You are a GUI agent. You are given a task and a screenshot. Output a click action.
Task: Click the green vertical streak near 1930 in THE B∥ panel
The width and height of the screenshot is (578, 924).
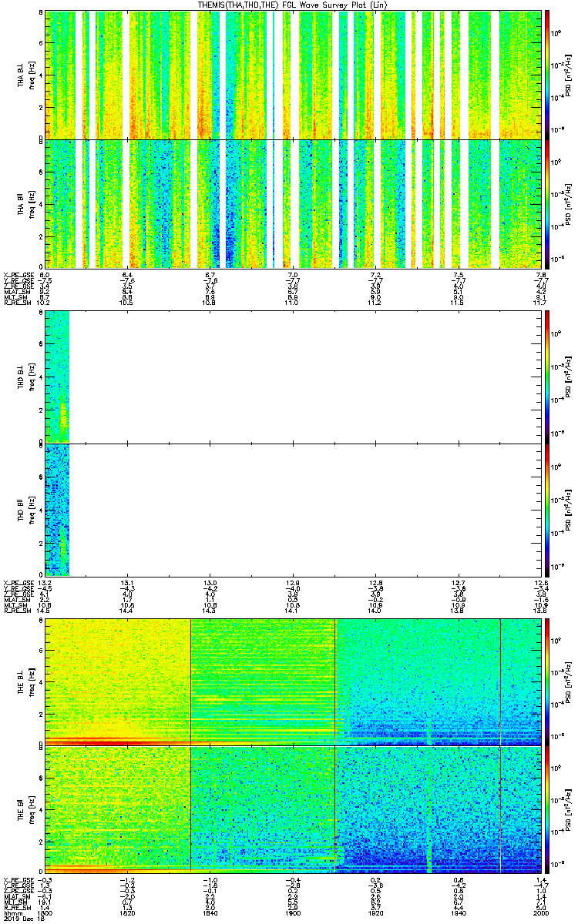(x=428, y=810)
